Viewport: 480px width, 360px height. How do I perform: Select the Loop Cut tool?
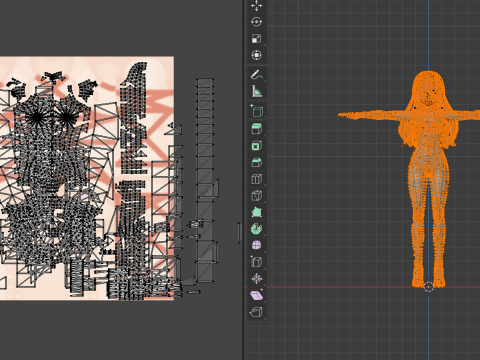[256, 179]
